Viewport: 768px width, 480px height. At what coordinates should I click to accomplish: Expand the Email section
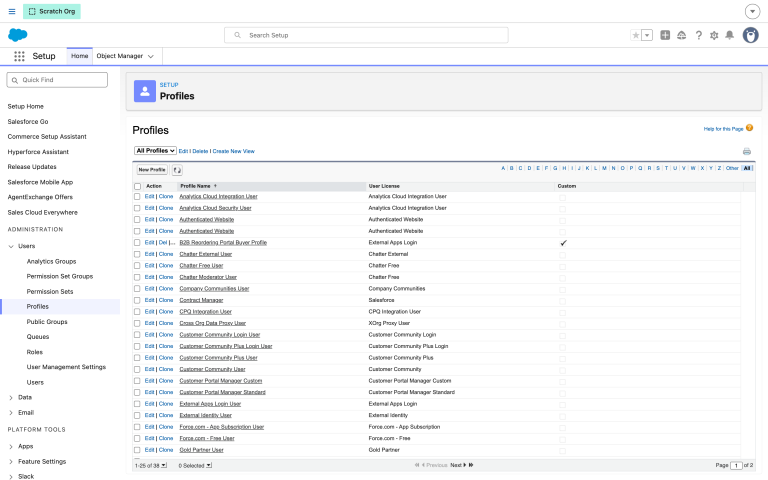11,413
